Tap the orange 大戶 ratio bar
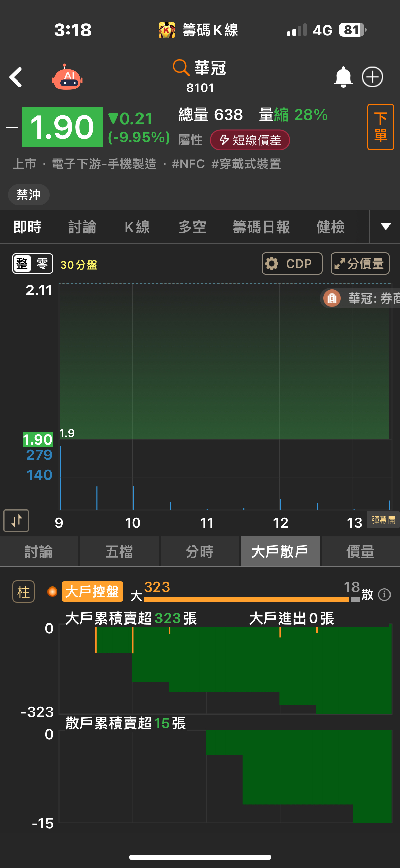This screenshot has height=868, width=400. (246, 599)
